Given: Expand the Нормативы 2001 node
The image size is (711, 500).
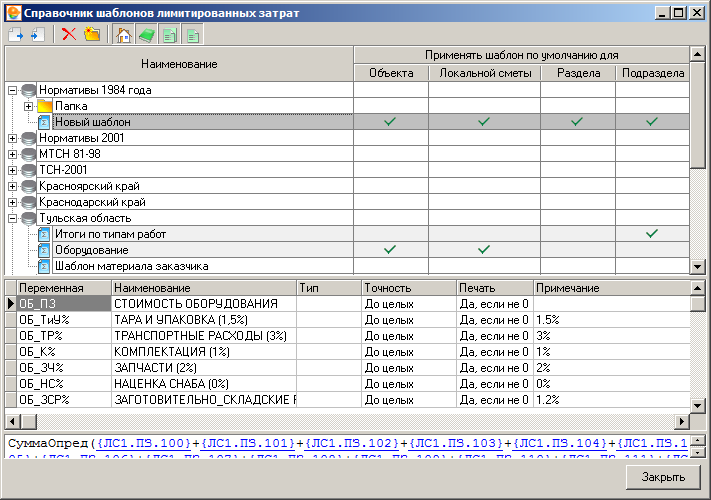Looking at the screenshot, I should click(x=12, y=139).
